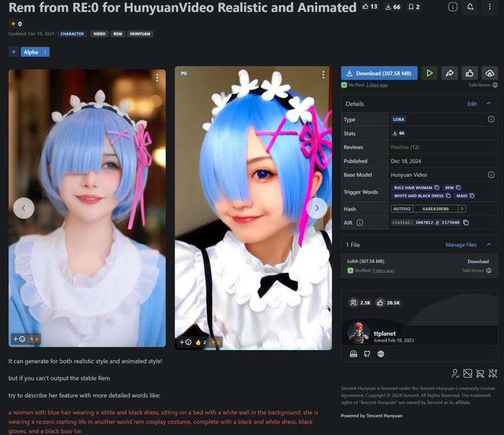Click the buzz count under the title
This screenshot has height=435, width=504.
point(16,24)
